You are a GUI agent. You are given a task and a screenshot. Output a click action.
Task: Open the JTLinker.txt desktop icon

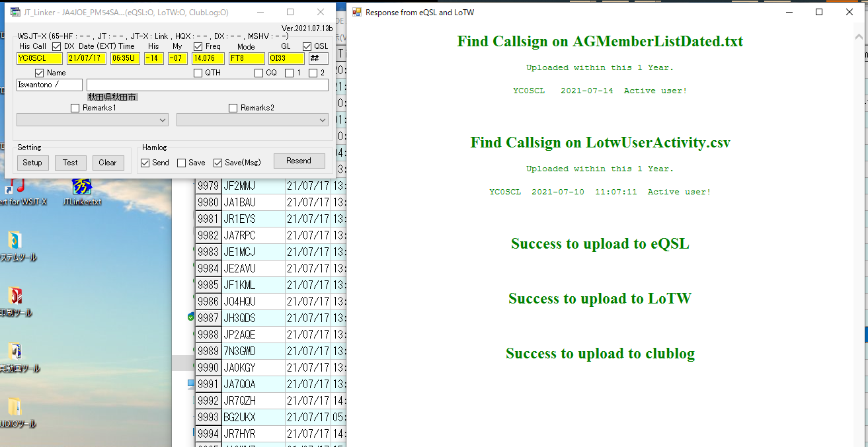click(x=81, y=192)
